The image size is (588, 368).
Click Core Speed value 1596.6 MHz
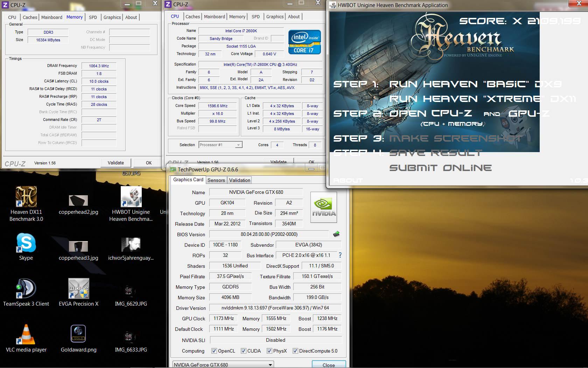click(x=218, y=106)
